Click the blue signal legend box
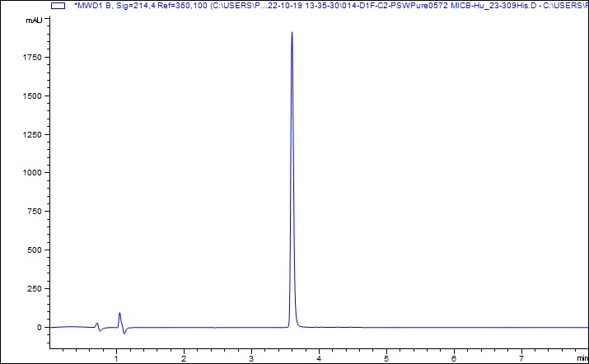Image resolution: width=589 pixels, height=364 pixels. pos(58,5)
